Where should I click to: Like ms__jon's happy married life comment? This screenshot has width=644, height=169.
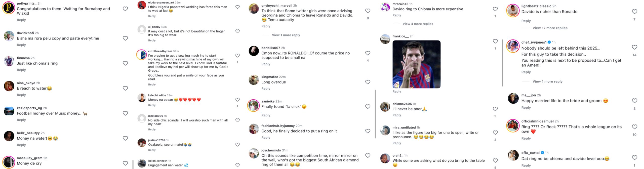tap(634, 101)
